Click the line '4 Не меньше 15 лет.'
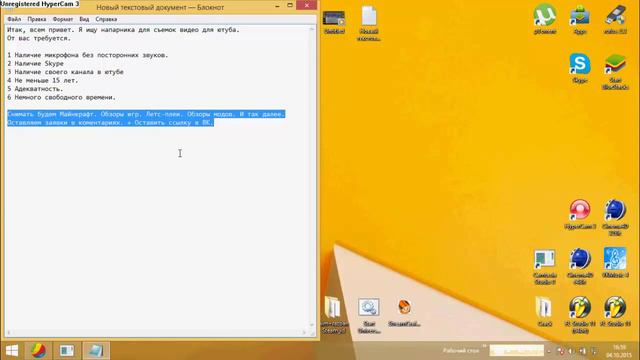640x360 pixels. tap(42, 80)
